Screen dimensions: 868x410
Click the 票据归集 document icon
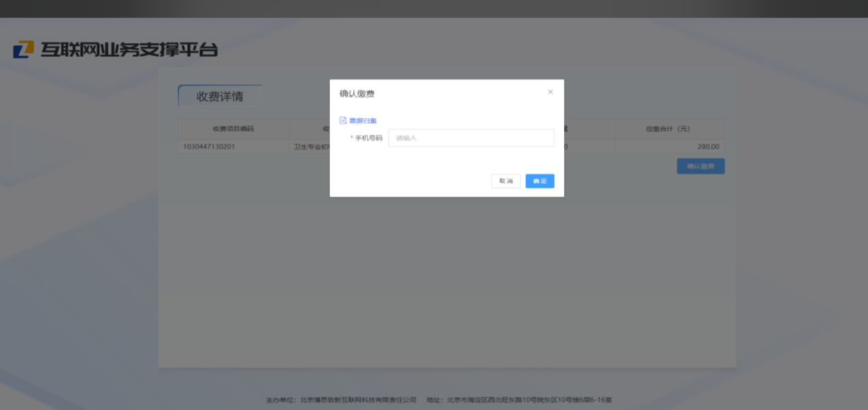pos(343,120)
